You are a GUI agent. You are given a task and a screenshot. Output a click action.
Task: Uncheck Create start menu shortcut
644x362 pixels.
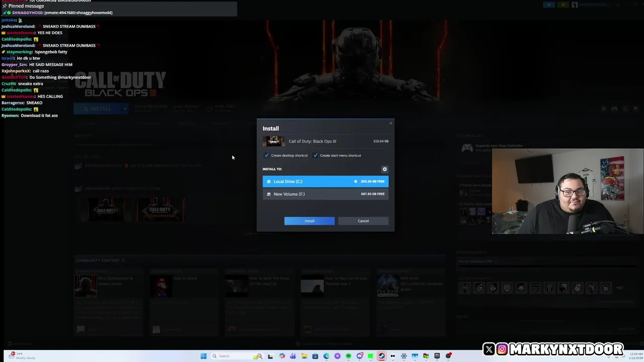click(x=315, y=155)
